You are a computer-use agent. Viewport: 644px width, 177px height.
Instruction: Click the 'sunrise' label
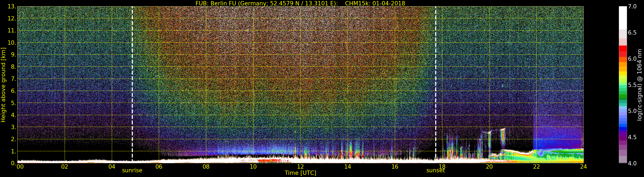(132, 170)
